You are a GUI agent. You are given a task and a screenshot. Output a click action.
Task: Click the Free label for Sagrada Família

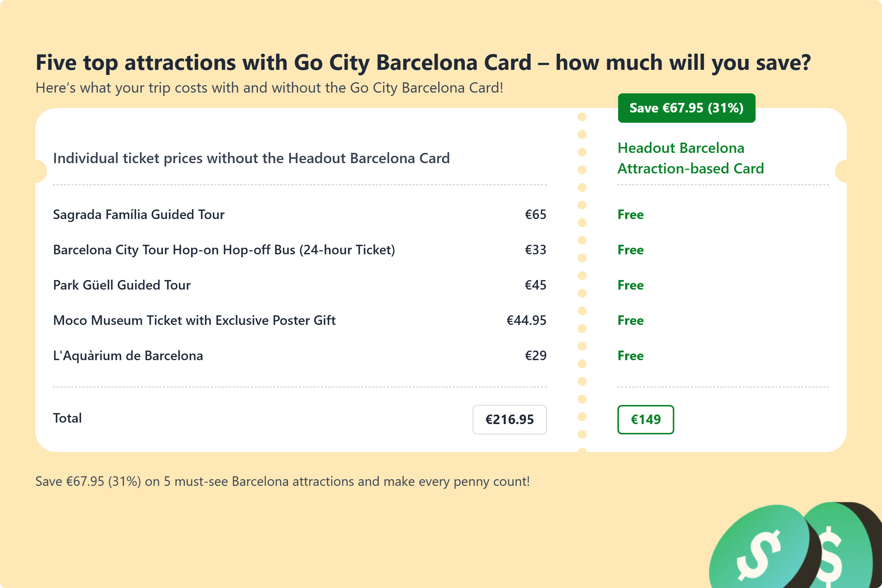(x=630, y=215)
